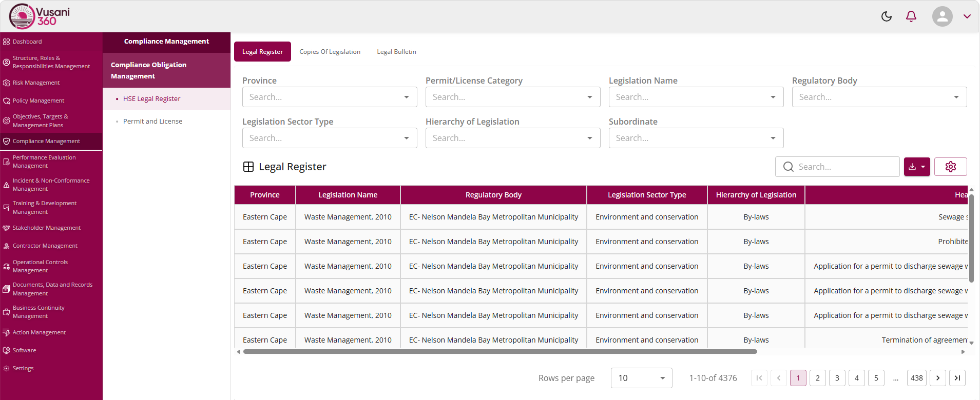Sort by Legislation Name column header
980x400 pixels.
pos(348,195)
